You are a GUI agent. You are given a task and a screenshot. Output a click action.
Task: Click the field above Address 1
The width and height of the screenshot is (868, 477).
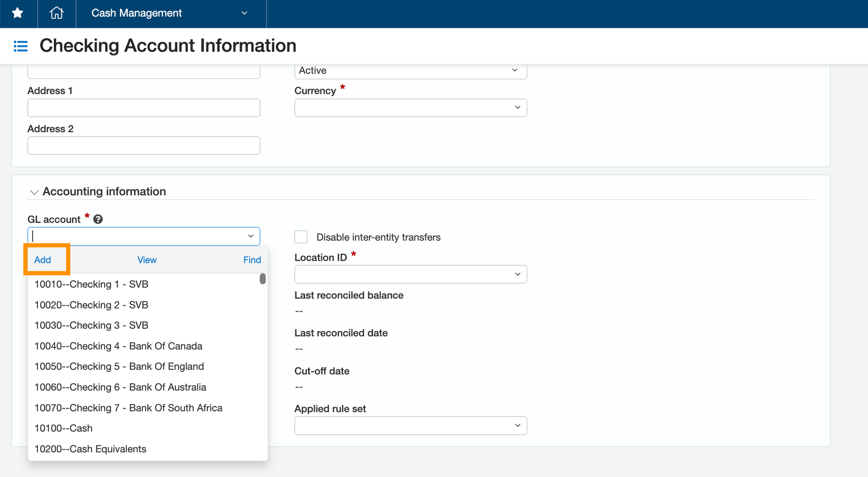click(x=144, y=71)
